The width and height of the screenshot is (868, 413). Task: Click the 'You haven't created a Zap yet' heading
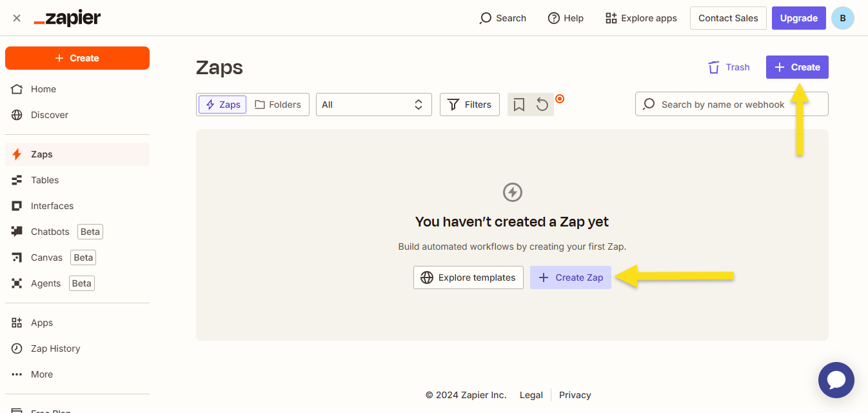pos(512,222)
